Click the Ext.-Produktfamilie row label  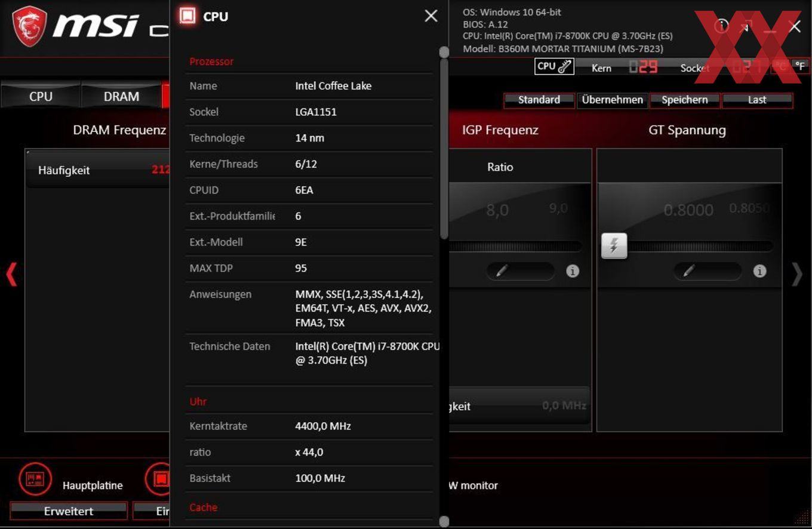click(232, 216)
